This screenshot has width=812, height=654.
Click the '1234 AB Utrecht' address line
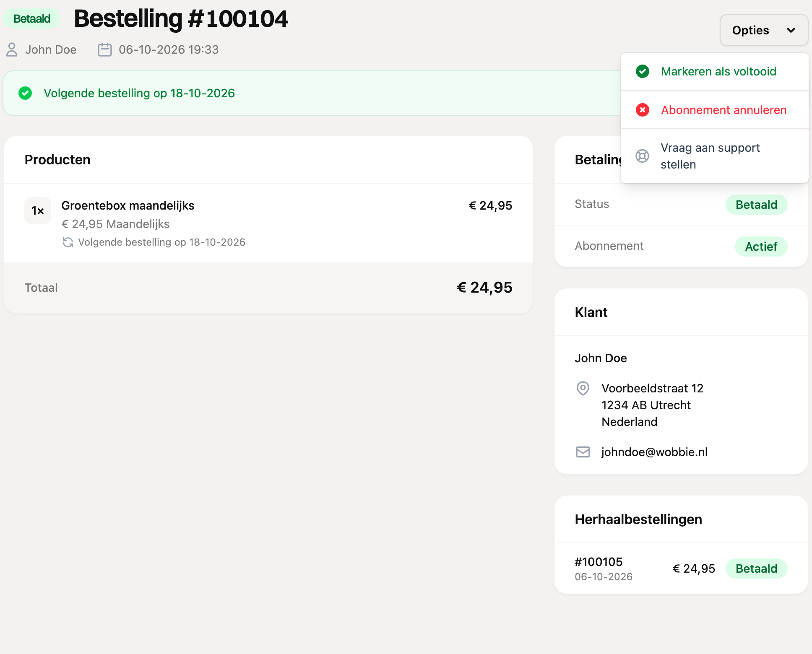pos(646,405)
